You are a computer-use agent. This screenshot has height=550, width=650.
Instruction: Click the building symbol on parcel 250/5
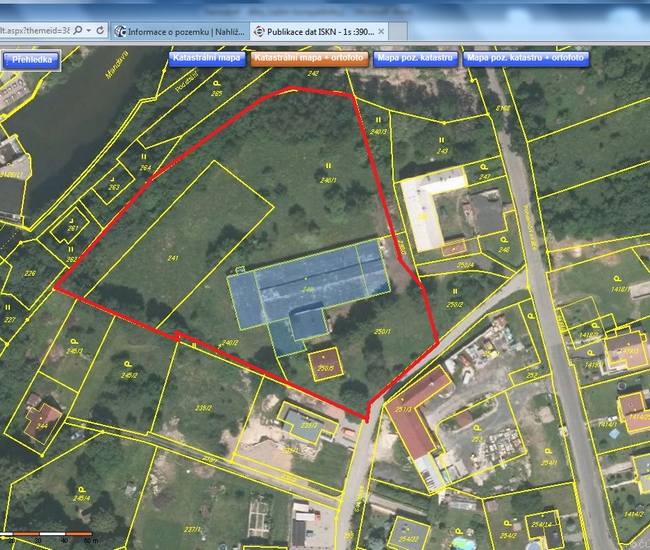325,362
